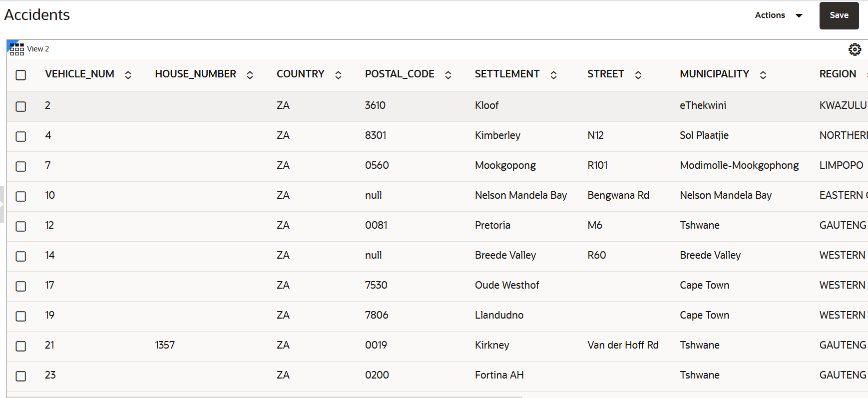Click the View 2 label
The image size is (868, 398).
38,49
